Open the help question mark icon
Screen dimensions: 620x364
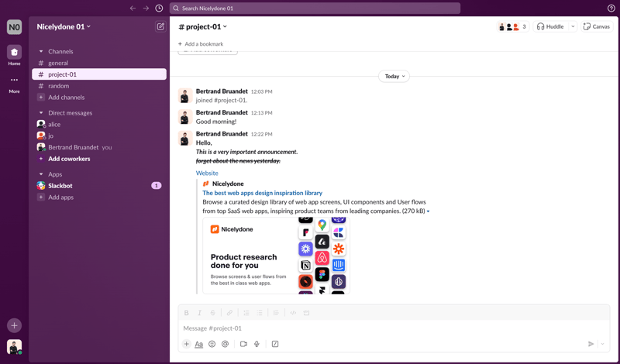pyautogui.click(x=611, y=9)
